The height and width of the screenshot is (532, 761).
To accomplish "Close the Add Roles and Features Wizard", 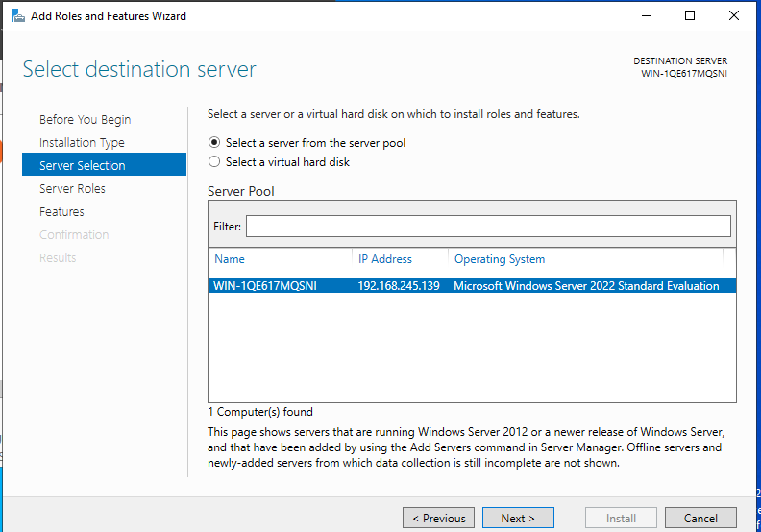I will [x=734, y=15].
